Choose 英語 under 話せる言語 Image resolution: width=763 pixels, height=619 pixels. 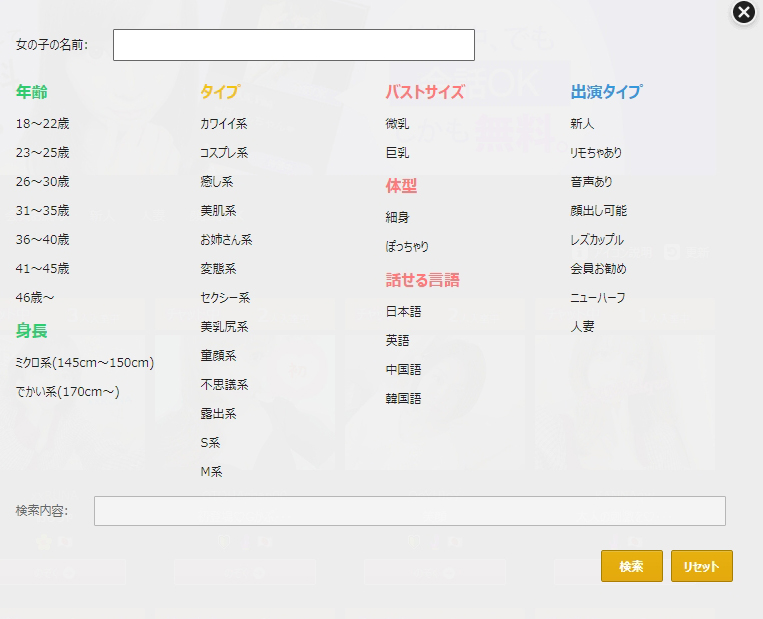pos(398,341)
